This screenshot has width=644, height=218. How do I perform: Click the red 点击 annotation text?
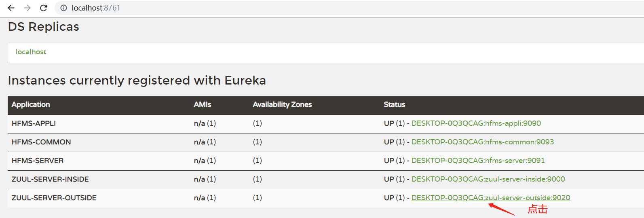point(538,209)
